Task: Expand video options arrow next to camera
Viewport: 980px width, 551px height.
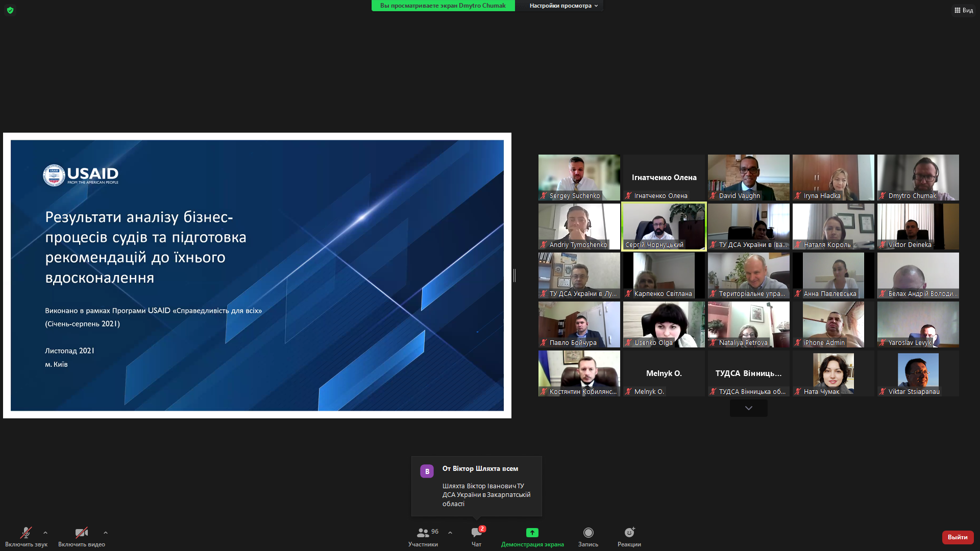Action: [x=106, y=533]
